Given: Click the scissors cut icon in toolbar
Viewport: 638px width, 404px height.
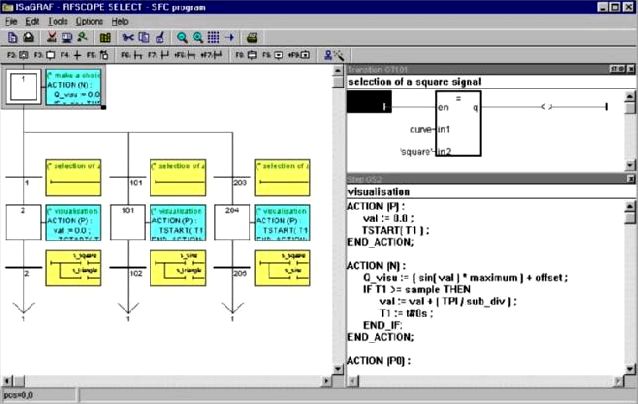Looking at the screenshot, I should tap(128, 37).
